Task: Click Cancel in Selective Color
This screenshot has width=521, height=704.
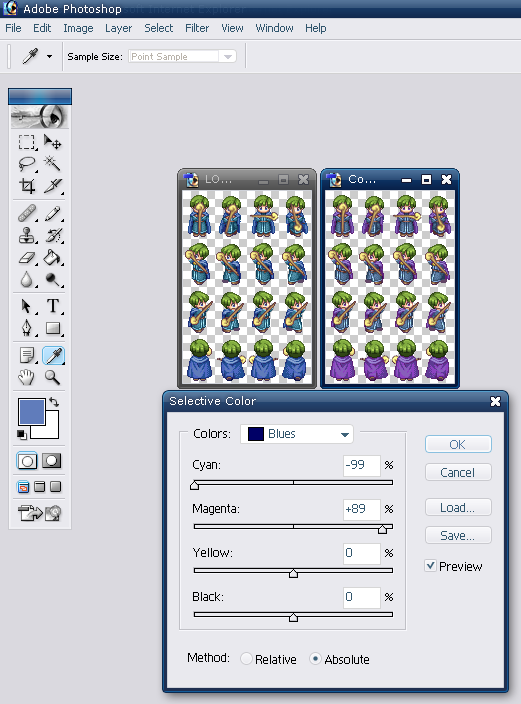Action: click(458, 472)
